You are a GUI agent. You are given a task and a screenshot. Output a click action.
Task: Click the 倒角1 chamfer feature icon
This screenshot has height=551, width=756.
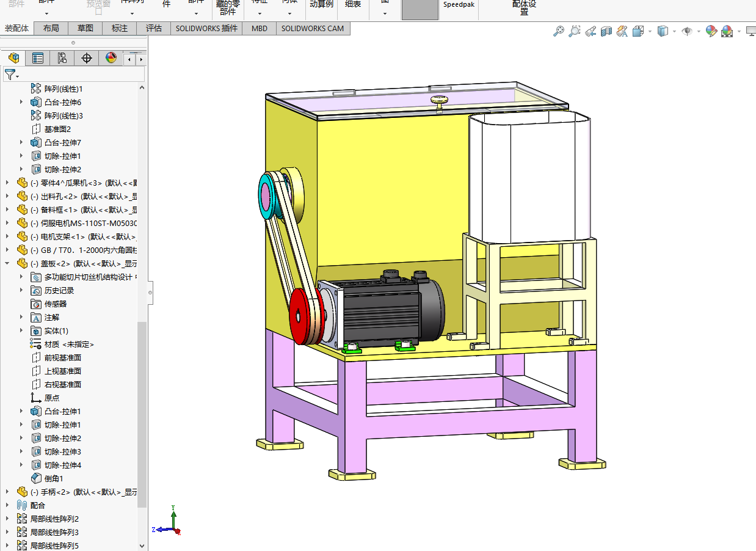(x=36, y=478)
